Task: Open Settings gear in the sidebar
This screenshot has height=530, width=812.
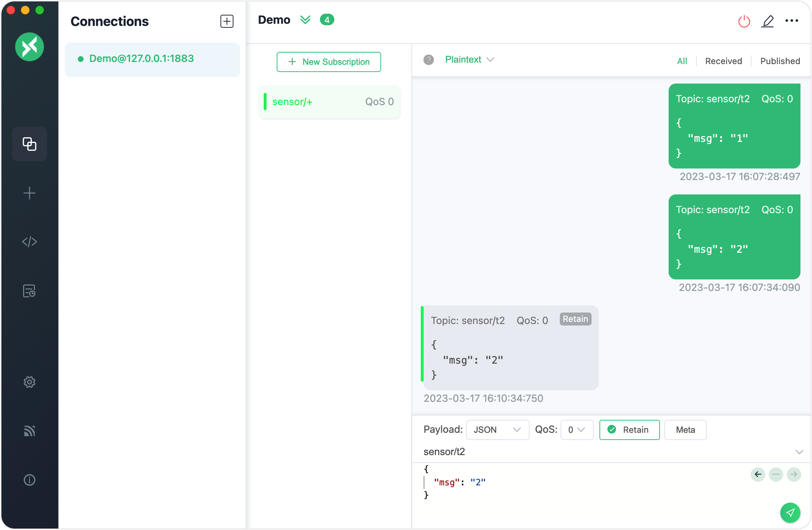Action: click(30, 382)
